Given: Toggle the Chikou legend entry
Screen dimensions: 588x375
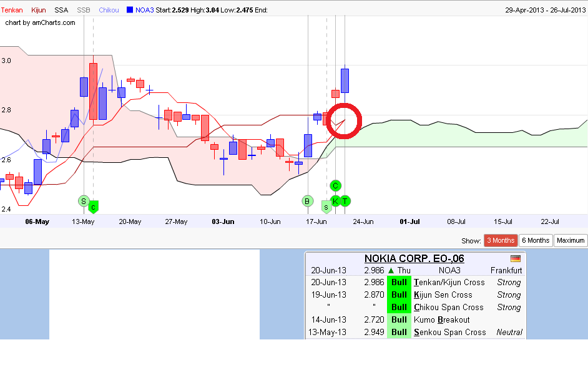Looking at the screenshot, I should click(109, 10).
